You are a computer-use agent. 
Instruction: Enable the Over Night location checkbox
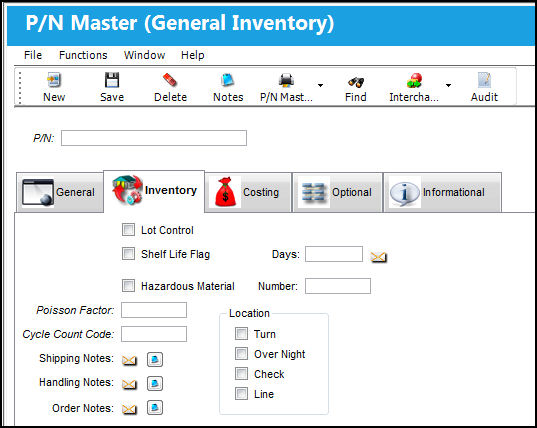241,354
